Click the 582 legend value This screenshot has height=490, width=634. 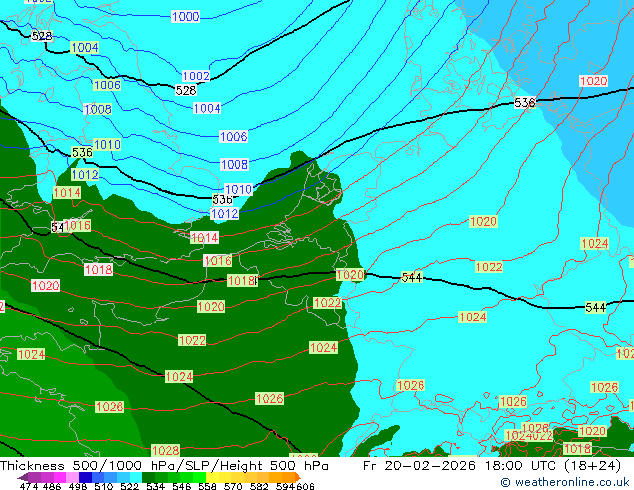259,486
